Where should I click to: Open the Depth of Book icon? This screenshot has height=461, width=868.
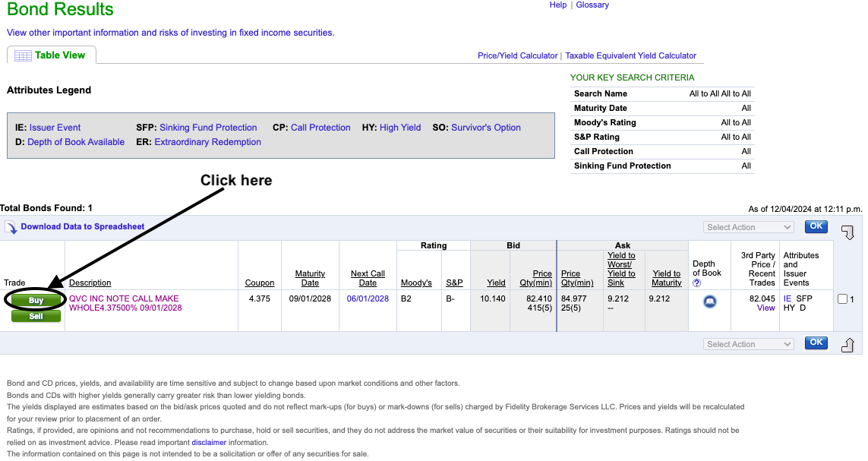pos(710,302)
